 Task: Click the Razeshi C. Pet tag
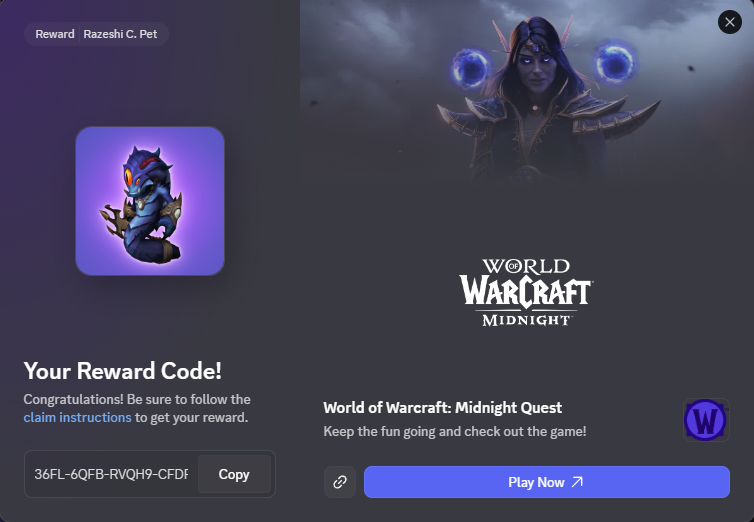pyautogui.click(x=120, y=34)
